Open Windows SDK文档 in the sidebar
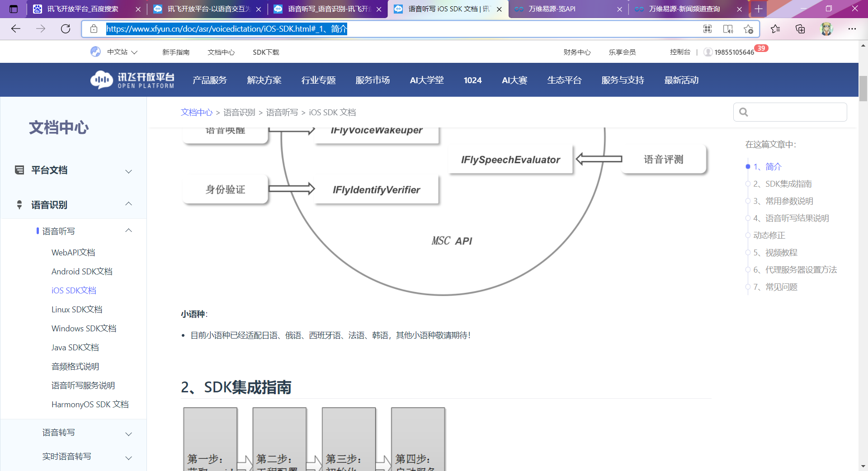Viewport: 868px width, 471px height. tap(84, 328)
